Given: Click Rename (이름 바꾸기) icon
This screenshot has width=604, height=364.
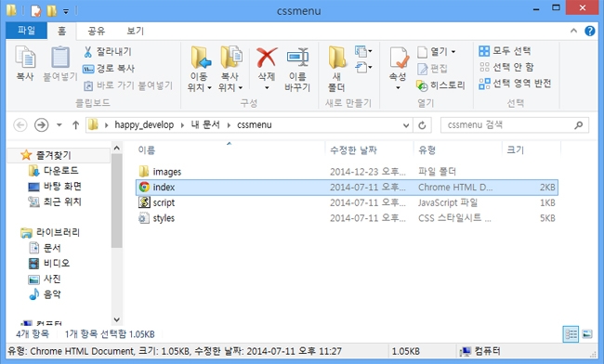Looking at the screenshot, I should pyautogui.click(x=297, y=58).
